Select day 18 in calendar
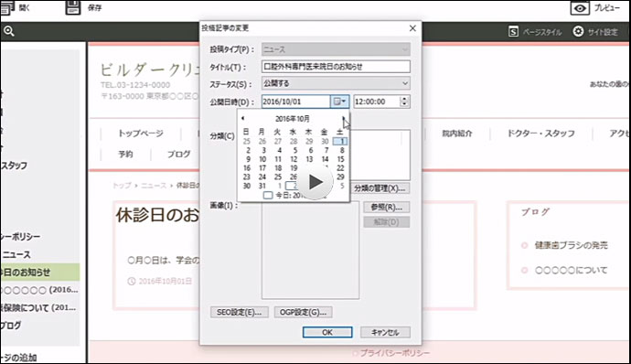 coord(278,168)
